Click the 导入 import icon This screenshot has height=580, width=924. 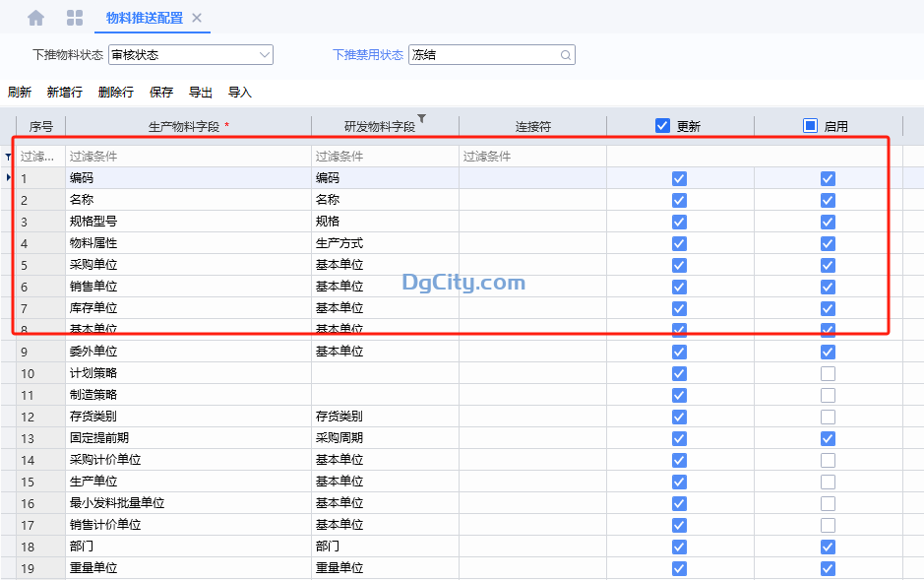[x=240, y=91]
